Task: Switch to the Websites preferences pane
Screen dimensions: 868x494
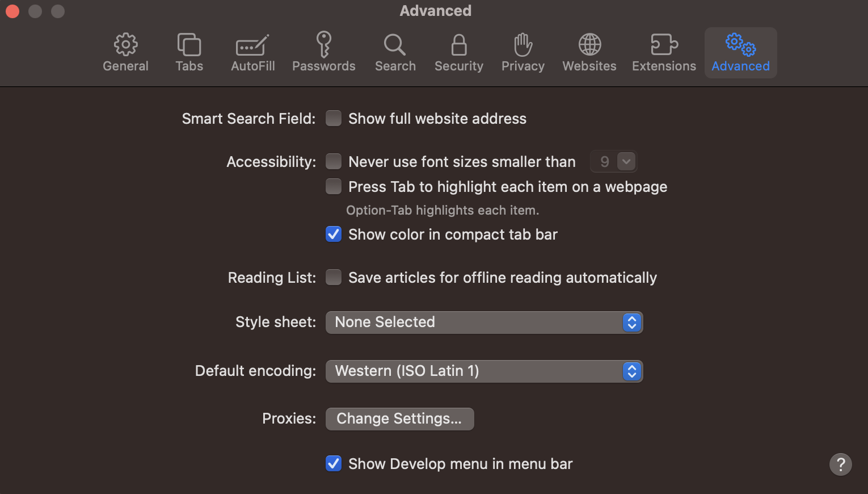Action: pos(589,53)
